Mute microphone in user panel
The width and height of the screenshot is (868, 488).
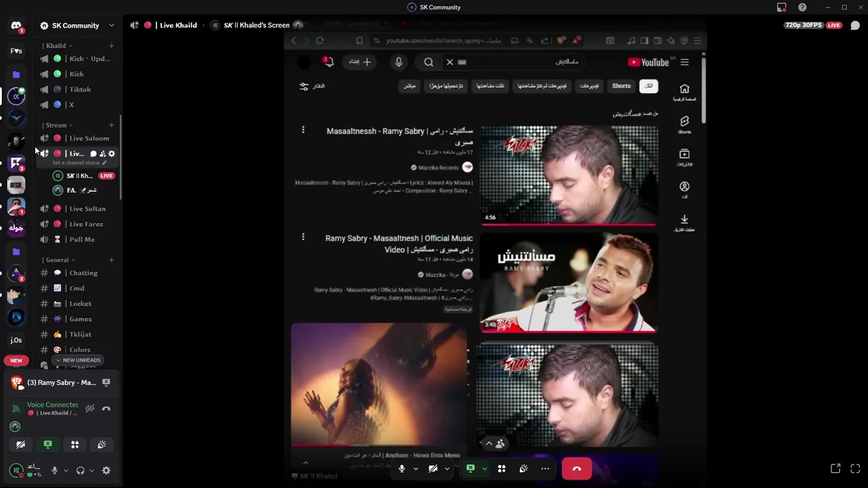(x=54, y=470)
